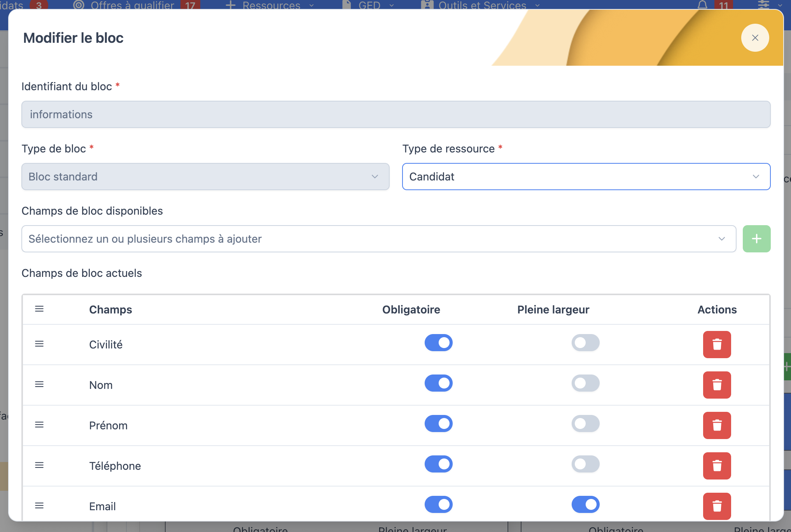Delete the Prénom field with trash icon
791x532 pixels.
click(717, 425)
